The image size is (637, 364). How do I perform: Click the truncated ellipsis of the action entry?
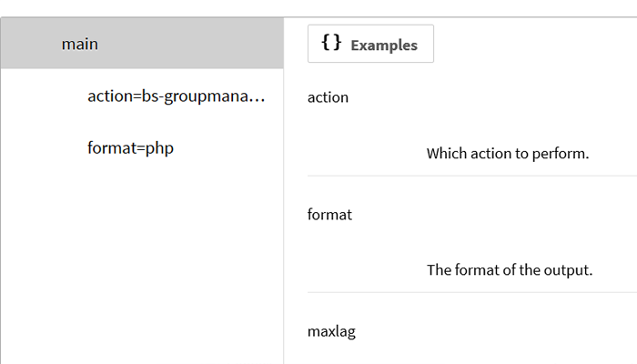tap(257, 96)
